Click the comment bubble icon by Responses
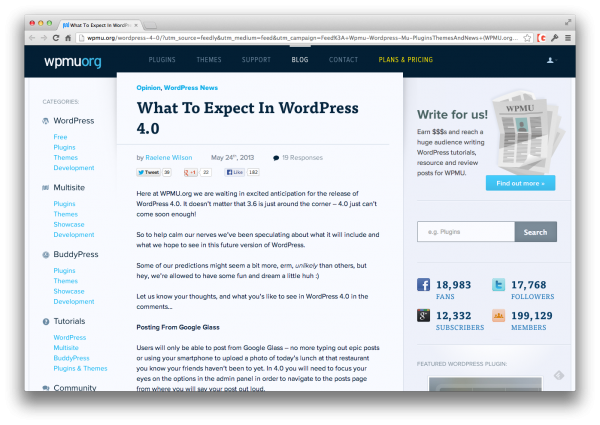The width and height of the screenshot is (600, 425). tap(276, 158)
